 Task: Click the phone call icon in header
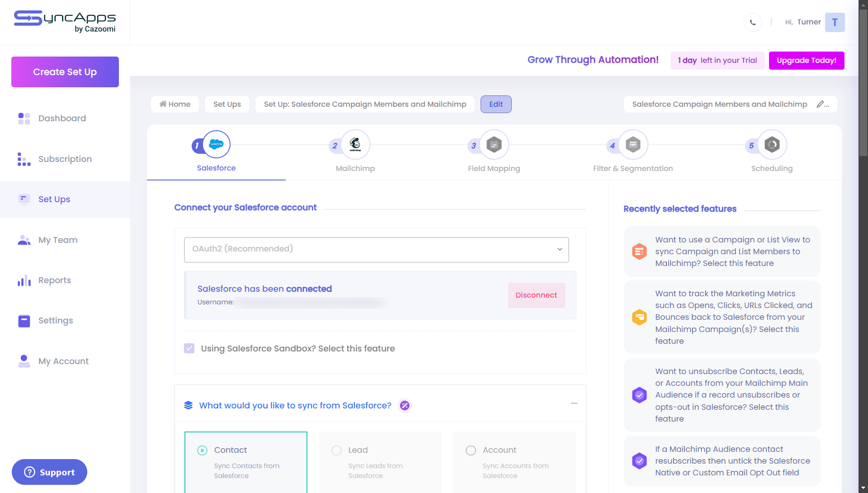pyautogui.click(x=753, y=22)
